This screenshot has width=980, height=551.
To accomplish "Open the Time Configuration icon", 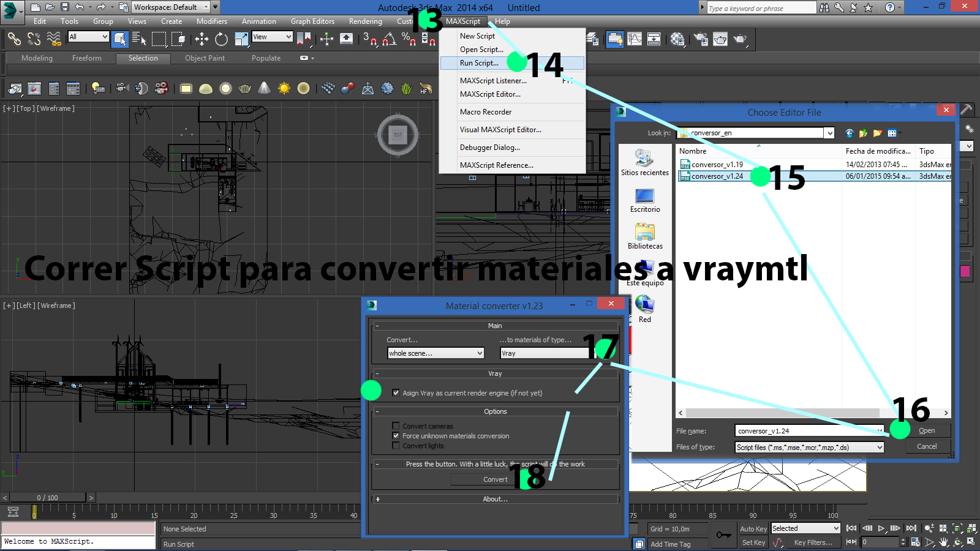I will pyautogui.click(x=915, y=542).
